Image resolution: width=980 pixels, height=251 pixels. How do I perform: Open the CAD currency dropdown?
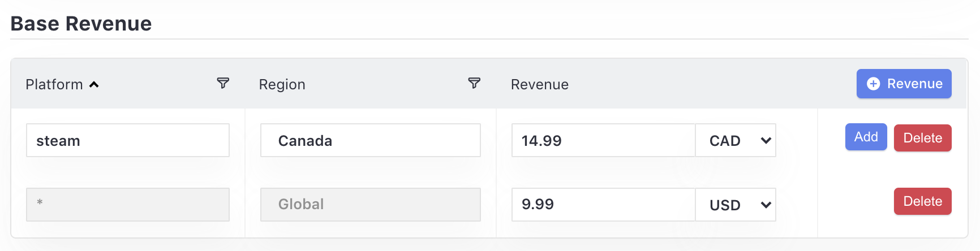(736, 140)
